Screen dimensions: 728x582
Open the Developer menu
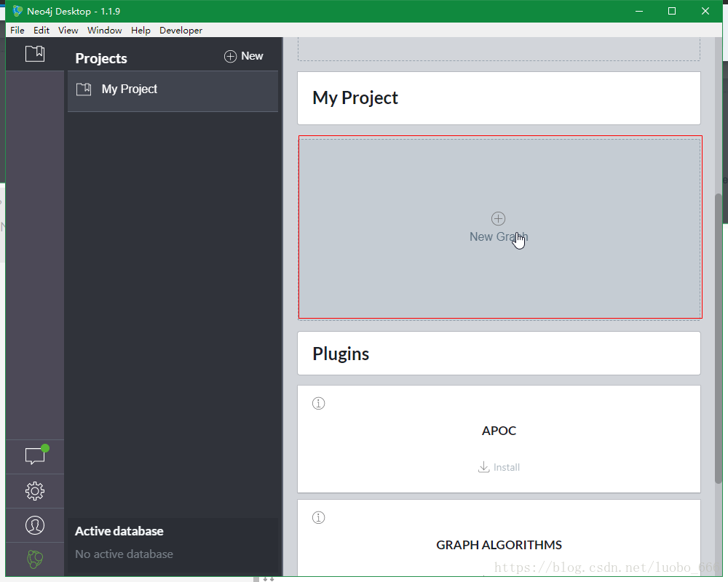pos(181,30)
